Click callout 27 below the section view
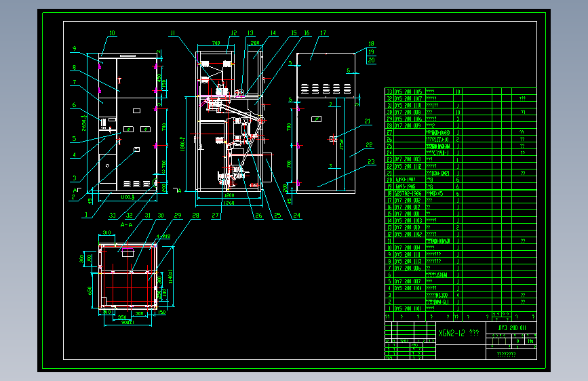The height and width of the screenshot is (381, 588). coord(215,216)
